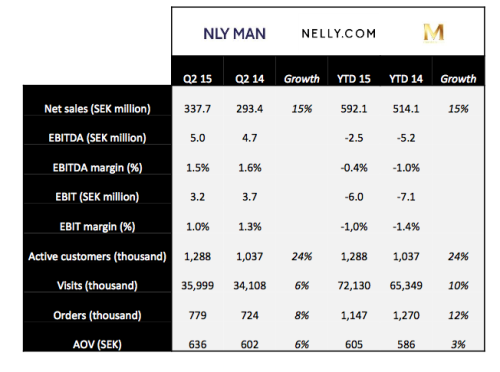Click the EBITDA margin (%) row label

point(97,168)
